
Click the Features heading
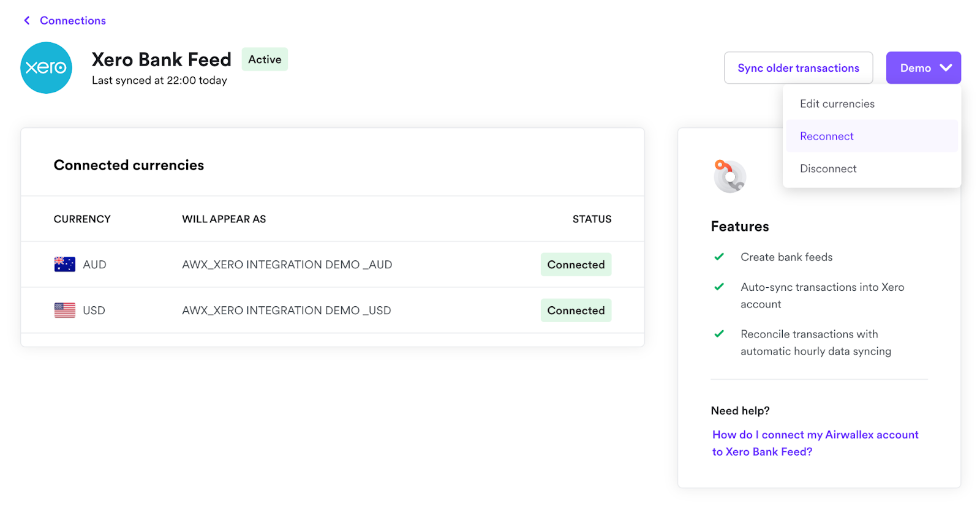[740, 227]
